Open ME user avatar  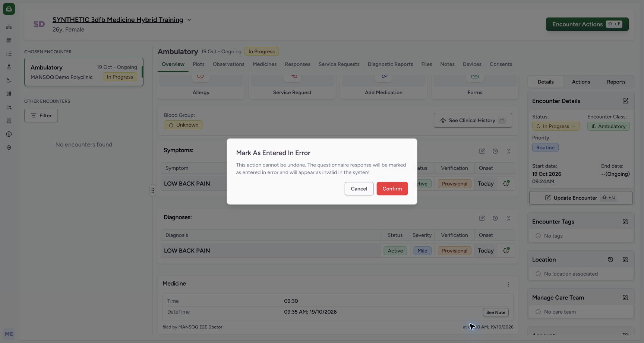point(9,334)
